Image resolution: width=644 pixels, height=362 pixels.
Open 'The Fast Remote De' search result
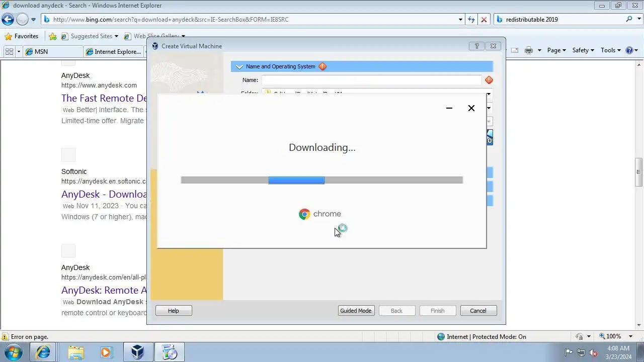tap(104, 98)
